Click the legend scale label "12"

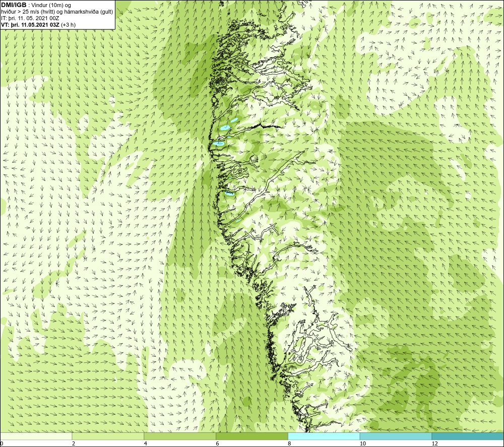click(435, 443)
